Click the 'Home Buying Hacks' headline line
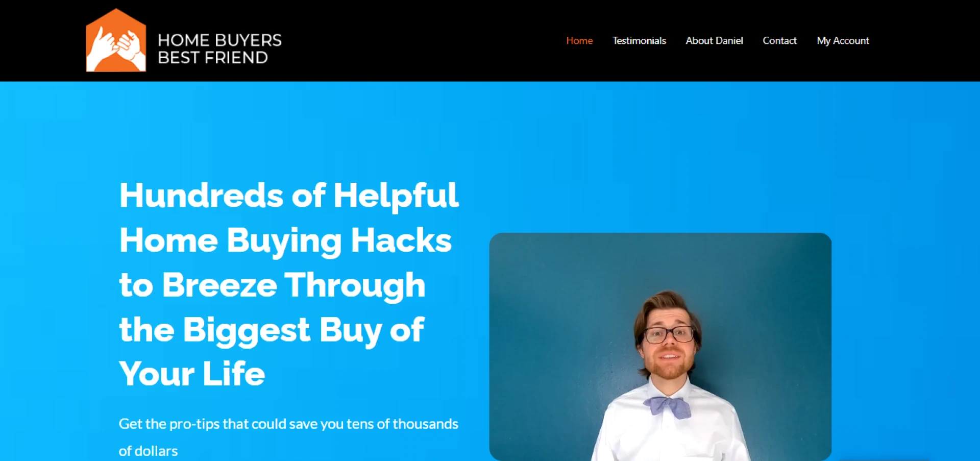Viewport: 980px width, 461px height. pos(285,240)
